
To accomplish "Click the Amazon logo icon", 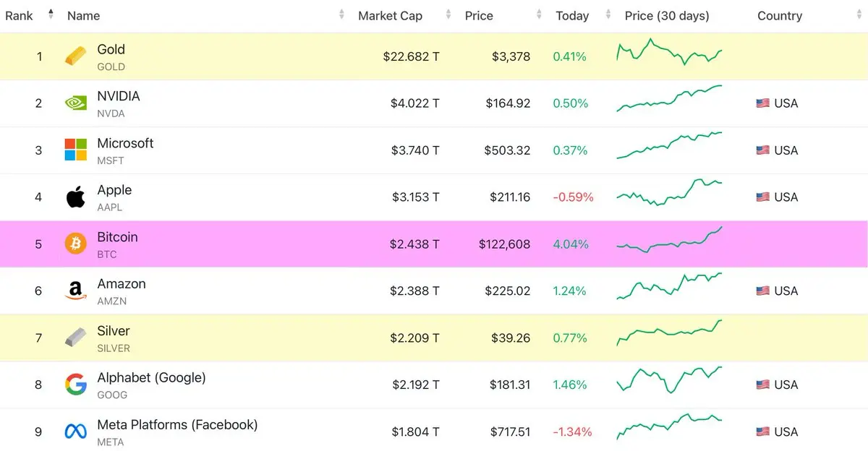I will [x=76, y=291].
